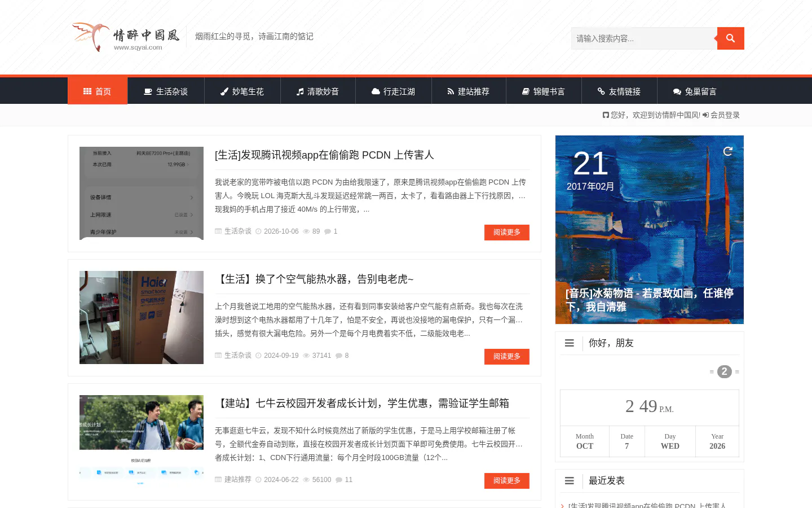The height and width of the screenshot is (508, 812).
Task: Open the 妙笔生花 nav item
Action: pos(242,91)
